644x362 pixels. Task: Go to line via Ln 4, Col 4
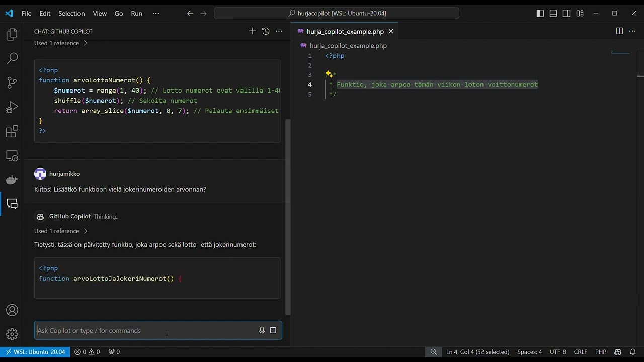[x=477, y=352]
